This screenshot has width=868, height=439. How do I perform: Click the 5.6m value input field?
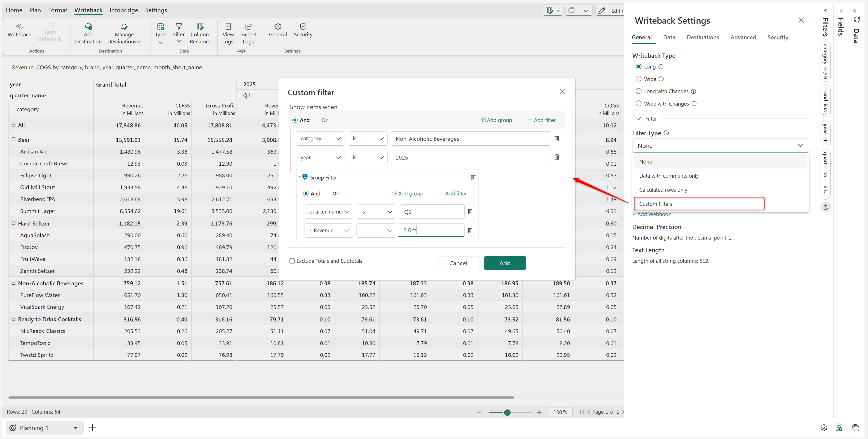(431, 230)
